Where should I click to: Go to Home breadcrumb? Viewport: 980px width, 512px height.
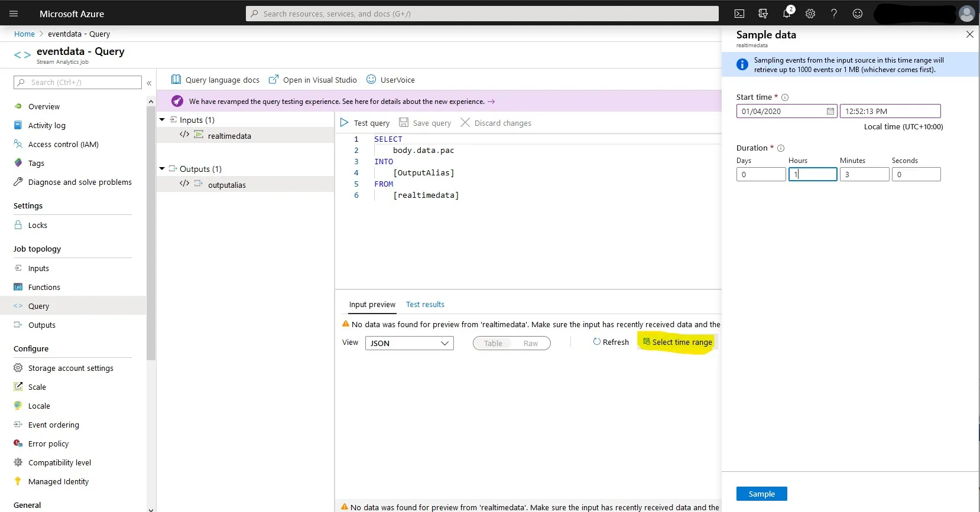pyautogui.click(x=24, y=34)
